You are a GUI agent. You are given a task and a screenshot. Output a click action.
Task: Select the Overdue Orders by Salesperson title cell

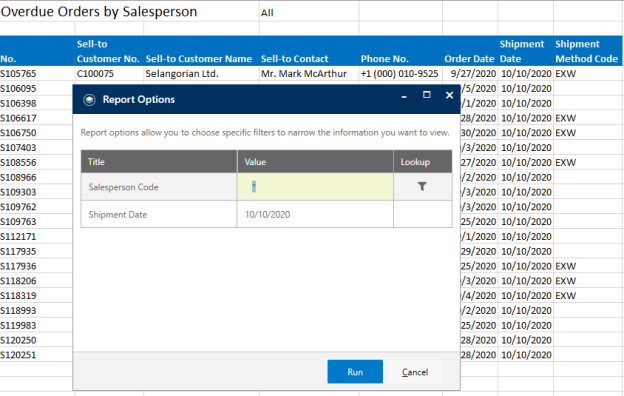[x=129, y=12]
